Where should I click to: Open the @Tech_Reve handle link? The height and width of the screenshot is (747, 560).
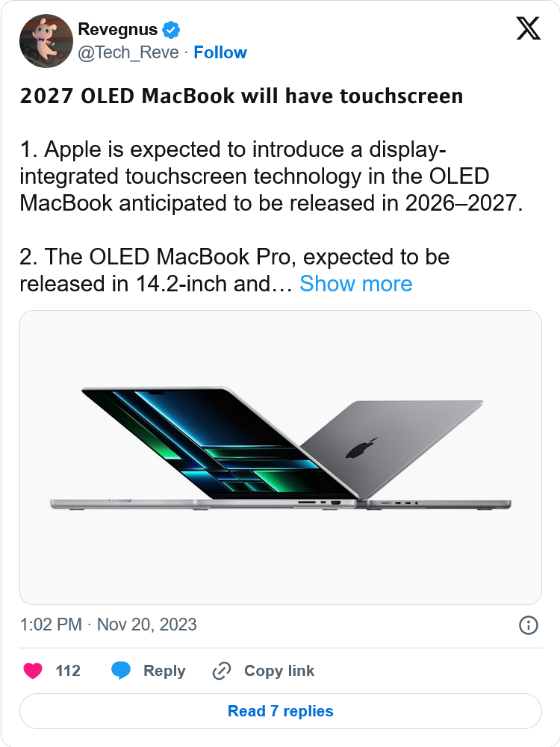pyautogui.click(x=128, y=52)
